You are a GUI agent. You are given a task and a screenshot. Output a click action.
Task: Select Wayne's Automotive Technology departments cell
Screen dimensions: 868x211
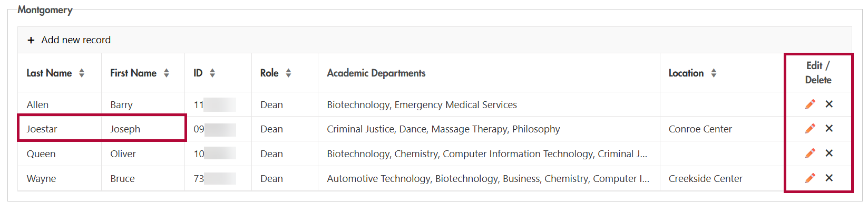(x=489, y=178)
